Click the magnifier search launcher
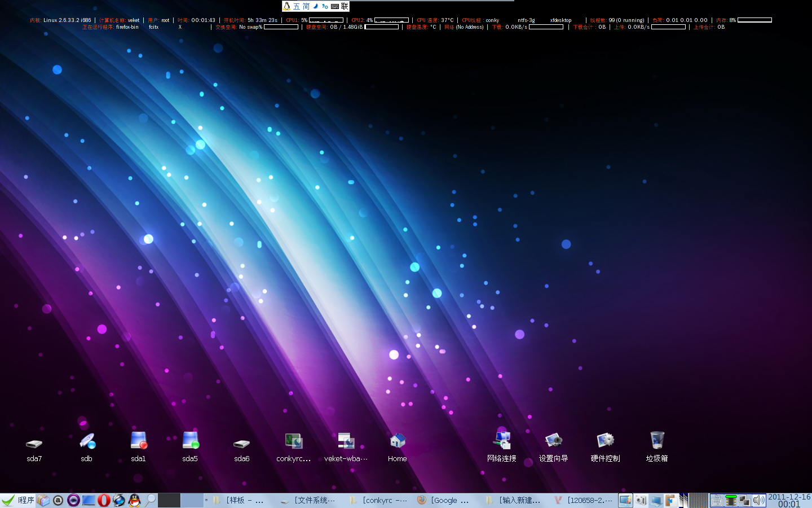Viewport: 812px width, 508px height. 150,500
